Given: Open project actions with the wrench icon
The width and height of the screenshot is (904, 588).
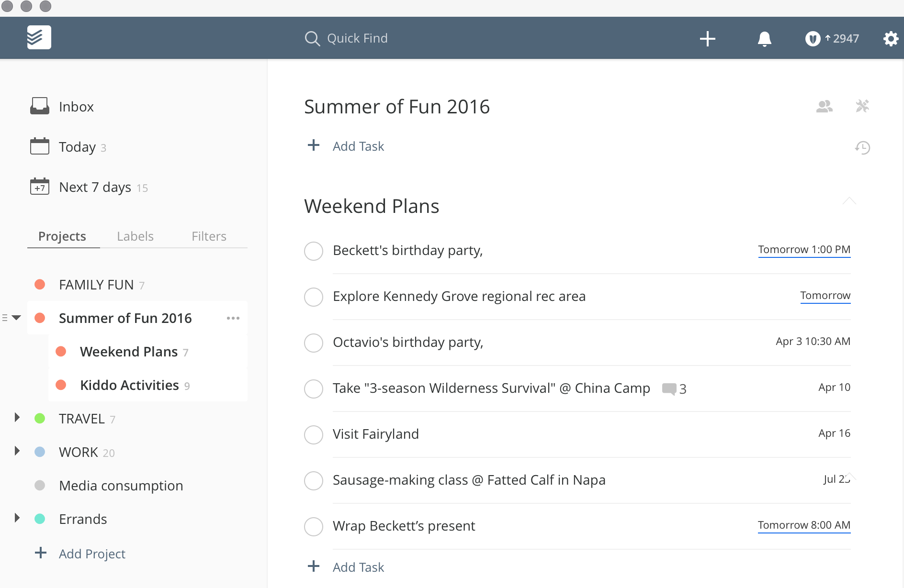Looking at the screenshot, I should 863,106.
